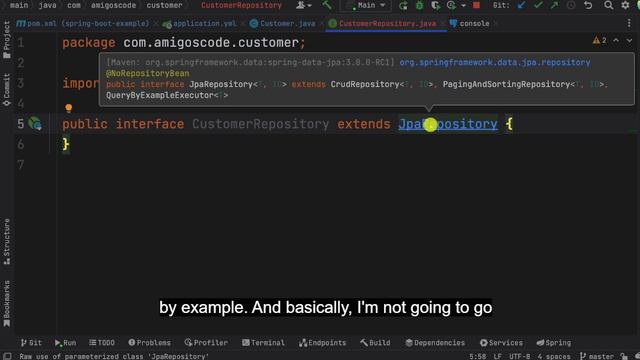
Task: Open the Problems tool window
Action: coord(149,342)
